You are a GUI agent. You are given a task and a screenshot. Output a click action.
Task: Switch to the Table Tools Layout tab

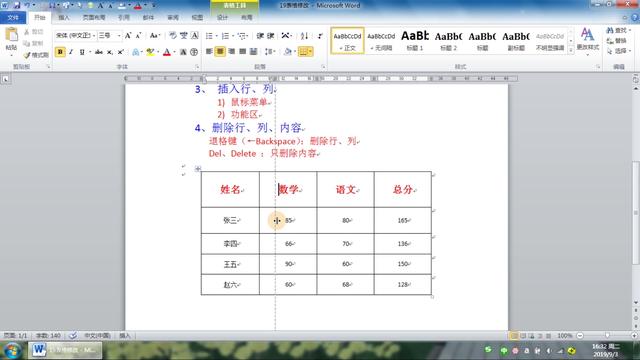[x=247, y=18]
